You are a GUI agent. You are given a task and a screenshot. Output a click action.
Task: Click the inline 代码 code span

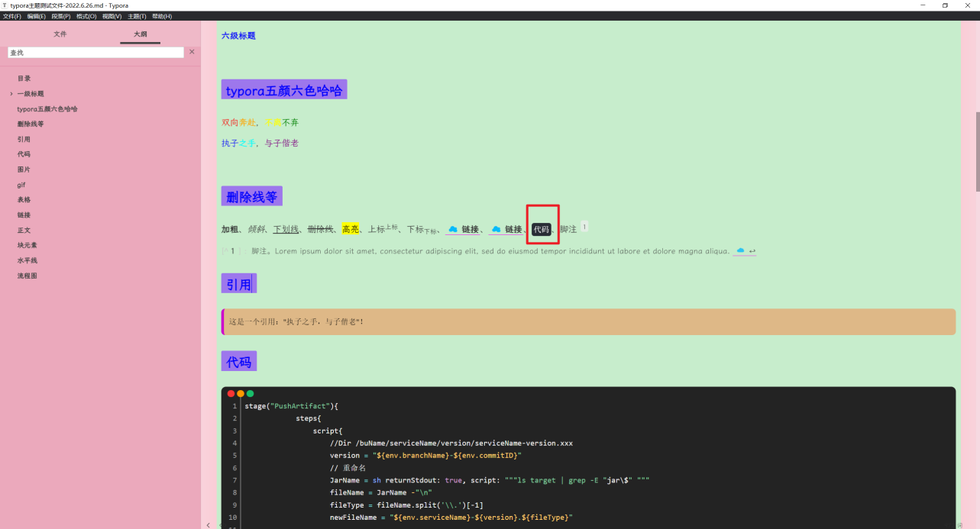(x=542, y=229)
